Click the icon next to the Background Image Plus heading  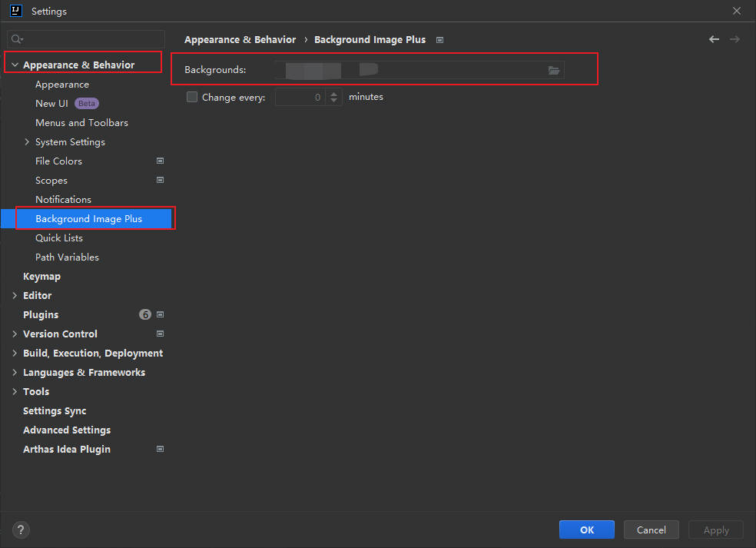[x=439, y=40]
